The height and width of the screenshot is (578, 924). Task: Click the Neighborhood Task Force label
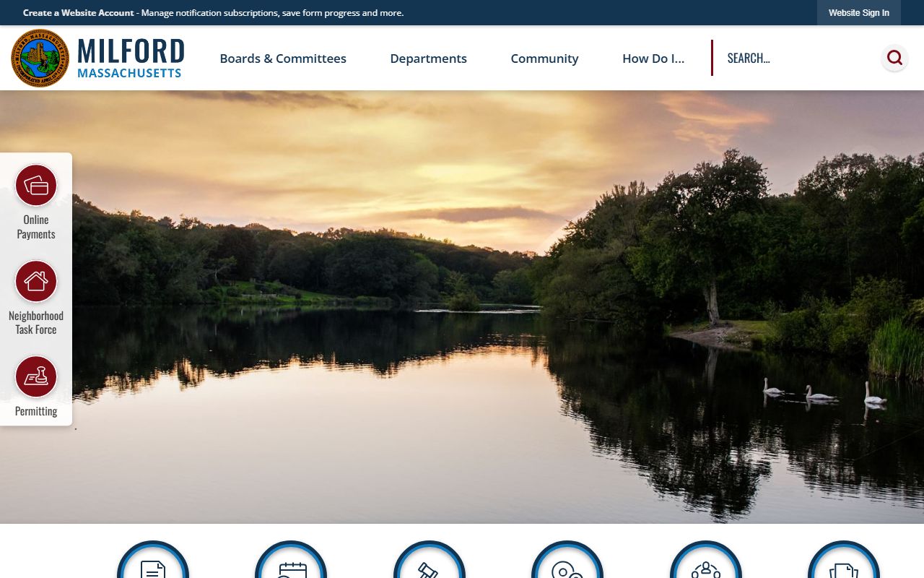(36, 323)
